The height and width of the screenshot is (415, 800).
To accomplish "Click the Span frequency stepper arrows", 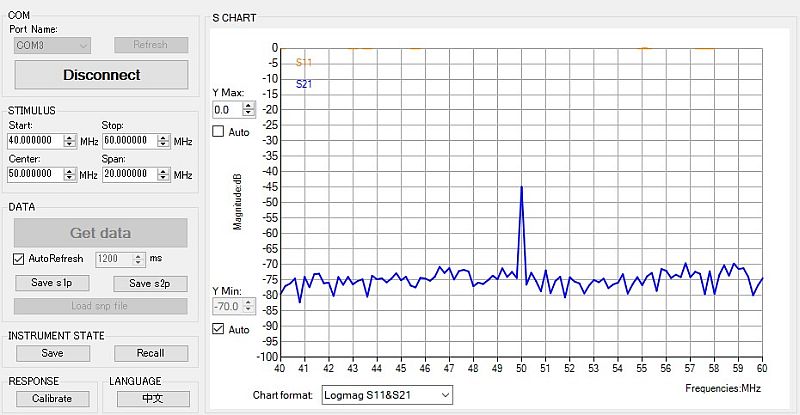I will click(x=163, y=175).
